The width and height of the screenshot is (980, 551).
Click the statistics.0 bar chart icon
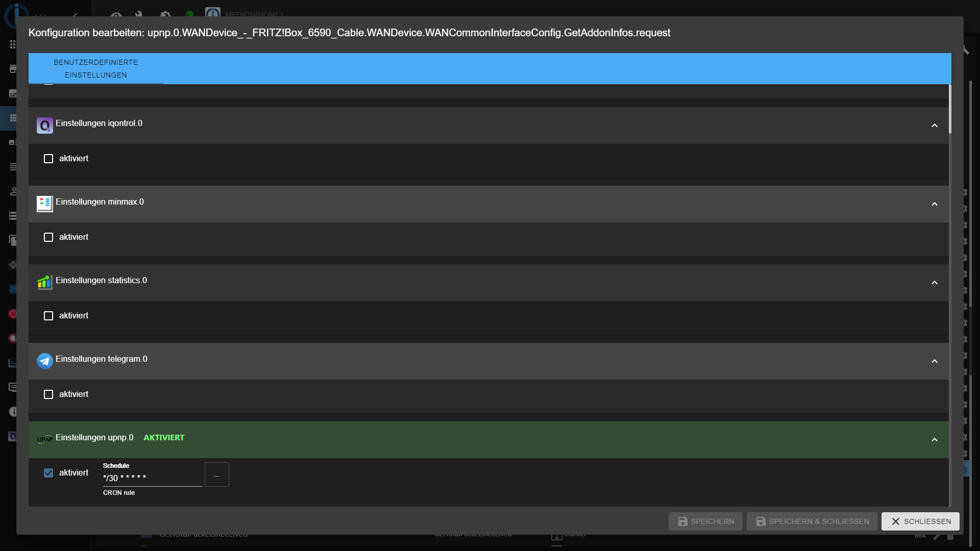pos(44,282)
